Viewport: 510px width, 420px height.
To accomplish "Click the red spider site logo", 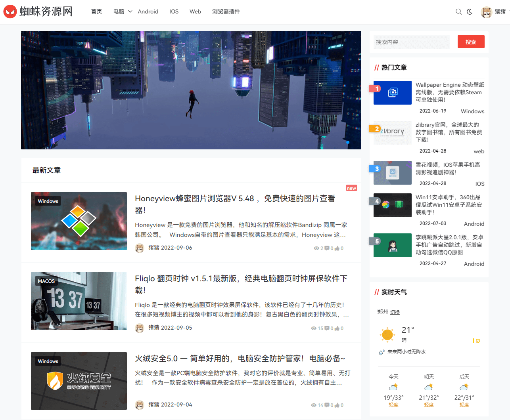I will pos(10,11).
